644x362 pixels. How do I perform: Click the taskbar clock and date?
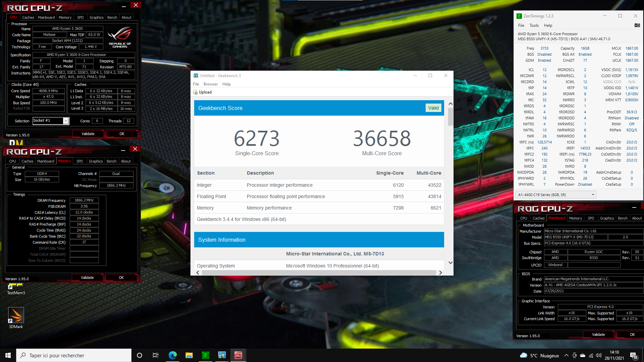(614, 355)
